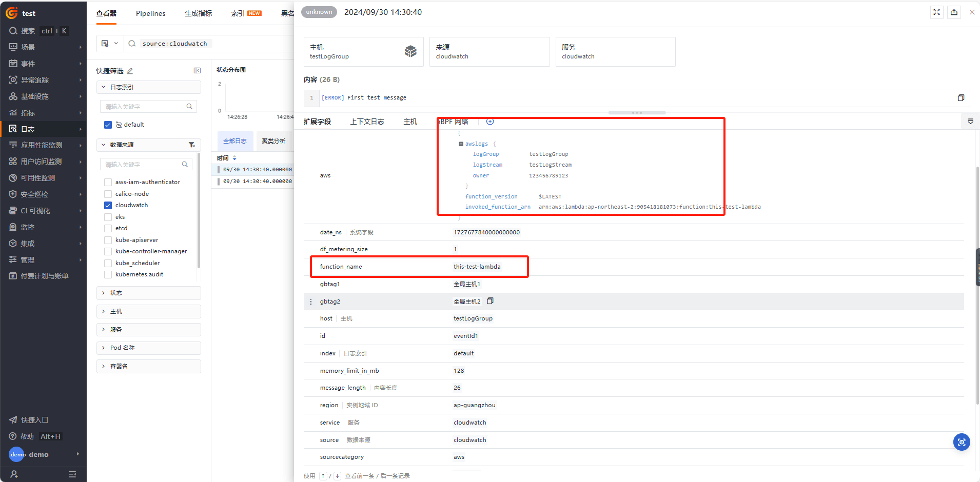
Task: Open the search mode dropdown
Action: tap(109, 44)
